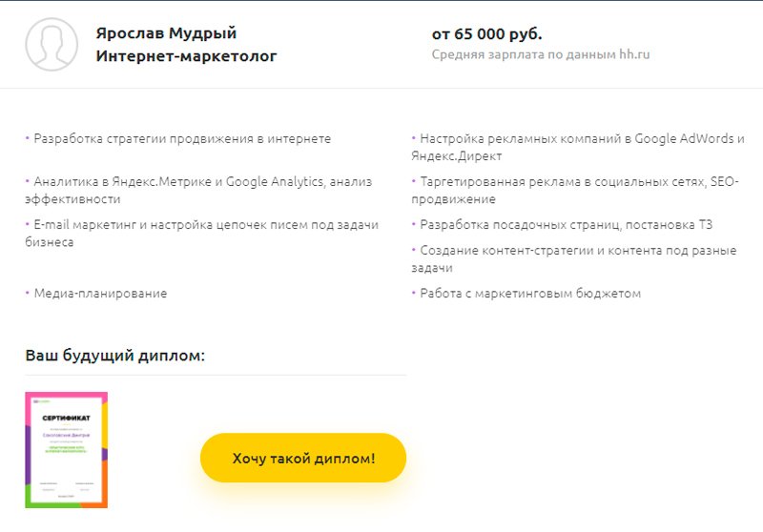Open the certificate thumbnail preview
This screenshot has height=532, width=763.
(66, 450)
